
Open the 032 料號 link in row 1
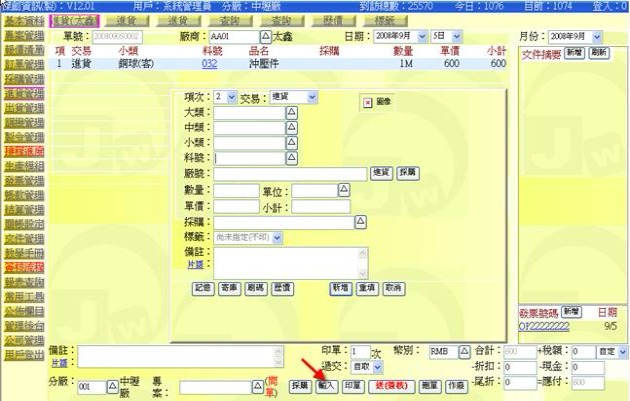coord(209,63)
